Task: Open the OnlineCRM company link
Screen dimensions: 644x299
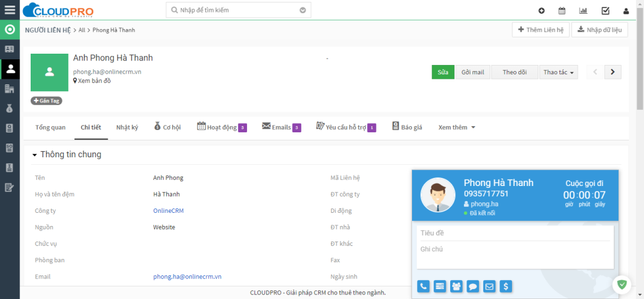Action: (x=168, y=211)
